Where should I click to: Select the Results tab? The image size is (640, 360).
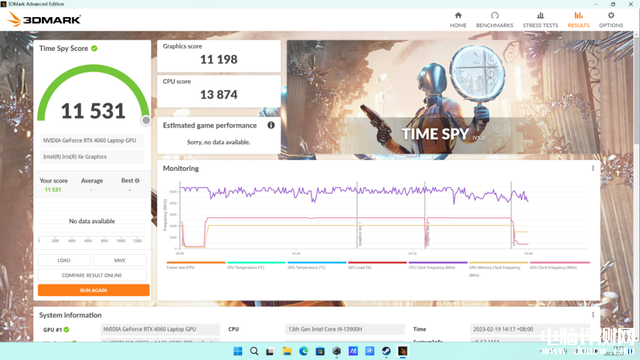click(x=578, y=20)
